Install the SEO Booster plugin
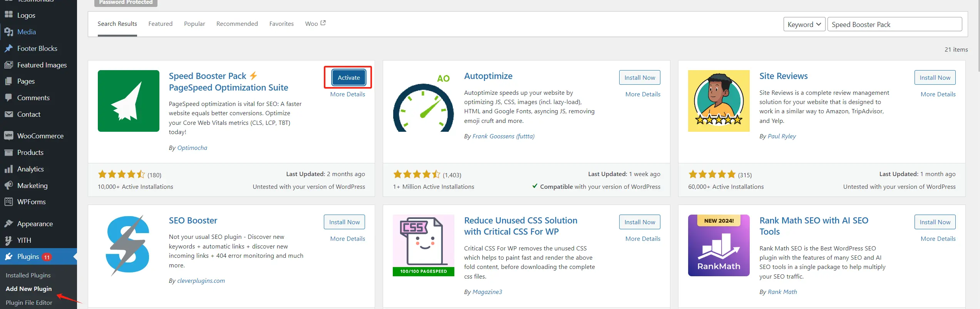The image size is (980, 309). point(344,222)
